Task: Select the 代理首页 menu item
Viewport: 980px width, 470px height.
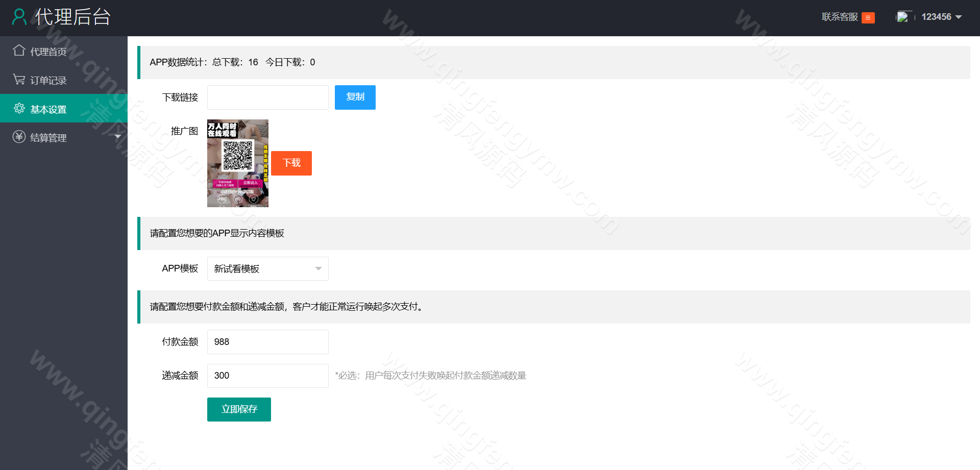Action: (47, 51)
